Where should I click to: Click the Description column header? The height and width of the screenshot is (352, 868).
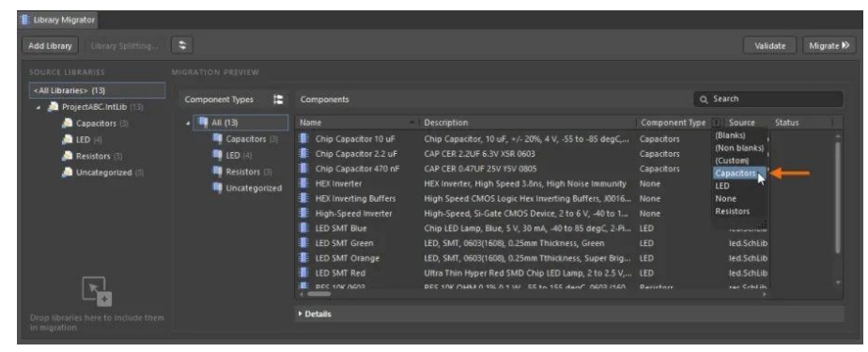pos(526,123)
